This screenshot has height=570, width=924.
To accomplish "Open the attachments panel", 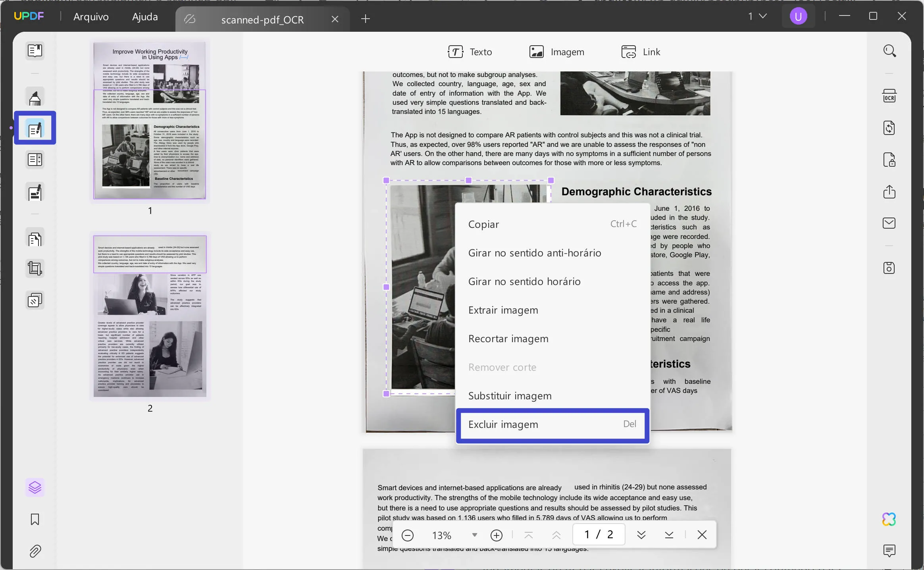I will [x=35, y=551].
